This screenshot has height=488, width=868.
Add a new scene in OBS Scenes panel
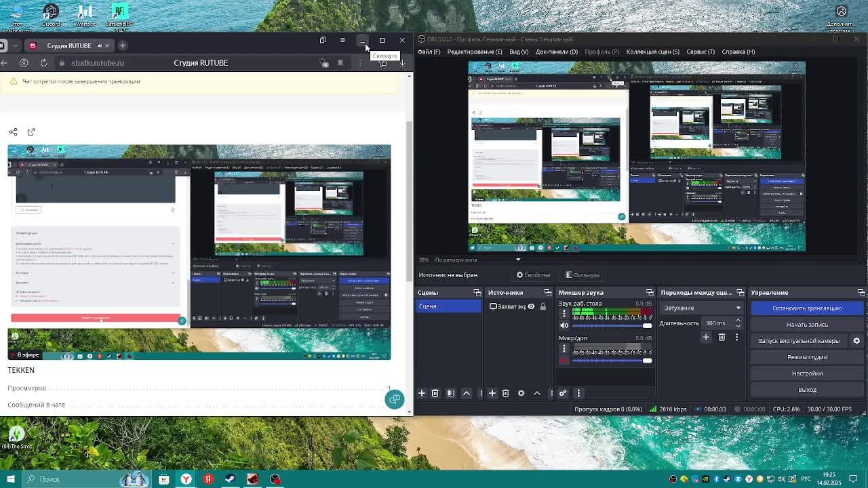[422, 393]
